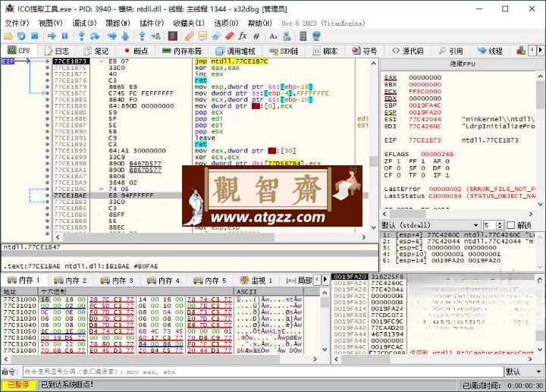Launch the Scylla plugin icon

(173, 36)
